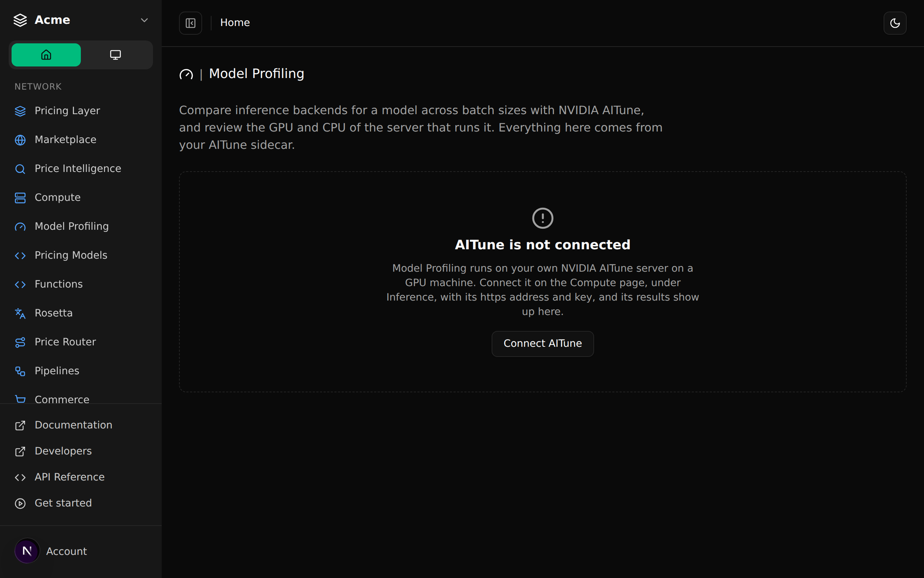This screenshot has width=924, height=578.
Task: Open the API Reference link
Action: [x=81, y=477]
